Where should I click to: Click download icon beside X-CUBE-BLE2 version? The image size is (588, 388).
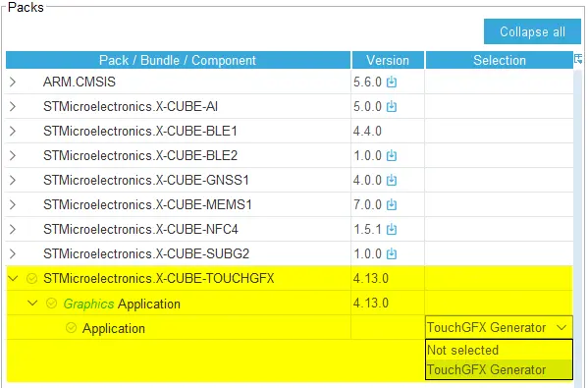pos(391,155)
